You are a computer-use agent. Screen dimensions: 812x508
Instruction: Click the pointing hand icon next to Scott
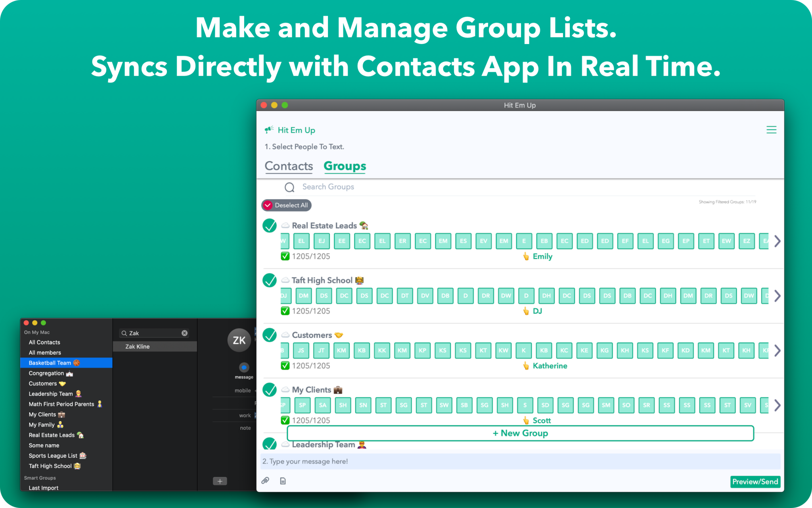tap(526, 420)
